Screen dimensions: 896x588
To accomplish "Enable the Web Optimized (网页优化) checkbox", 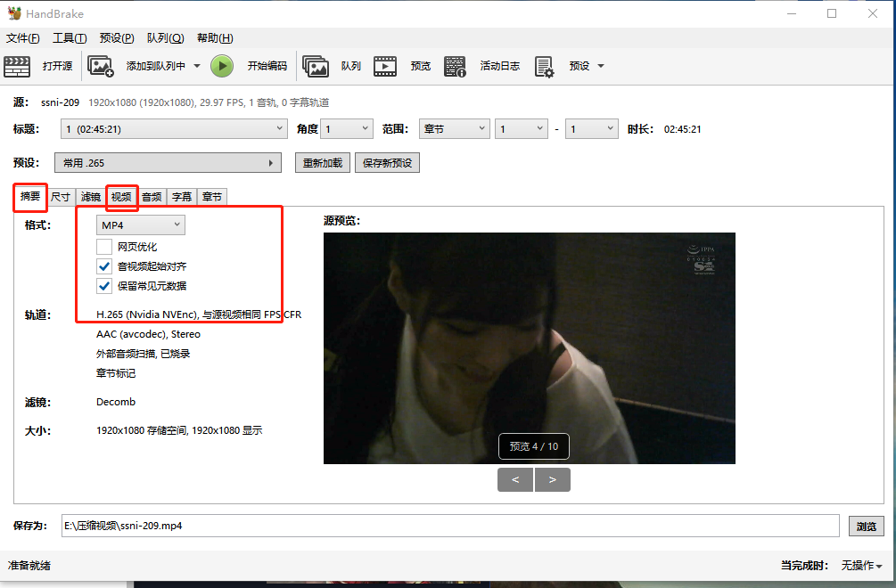I will pos(104,247).
